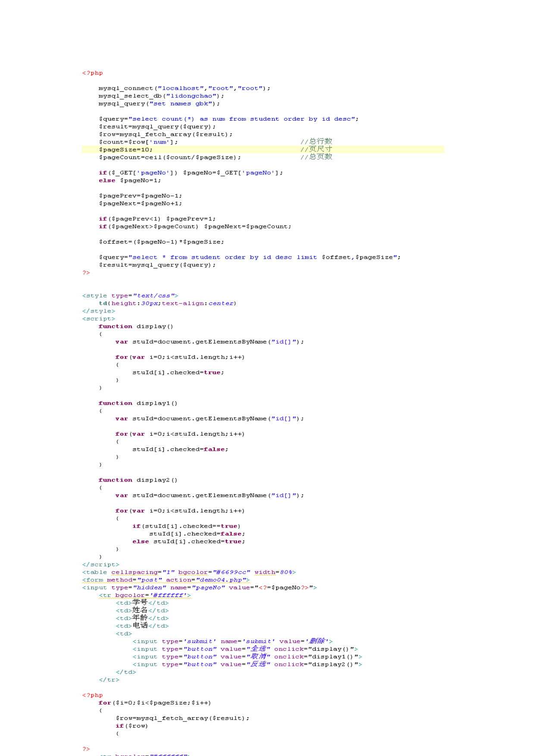
Task: Click the opening <script> tag
Action: click(99, 319)
